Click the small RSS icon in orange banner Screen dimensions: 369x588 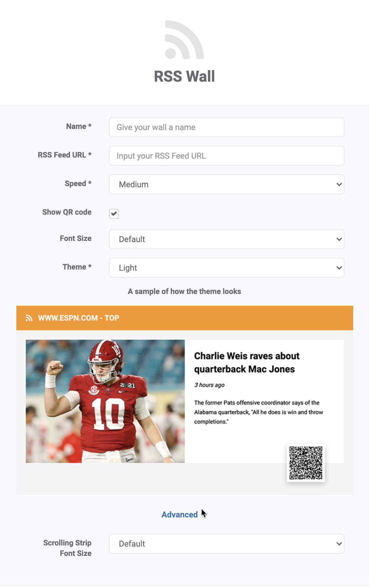(29, 318)
